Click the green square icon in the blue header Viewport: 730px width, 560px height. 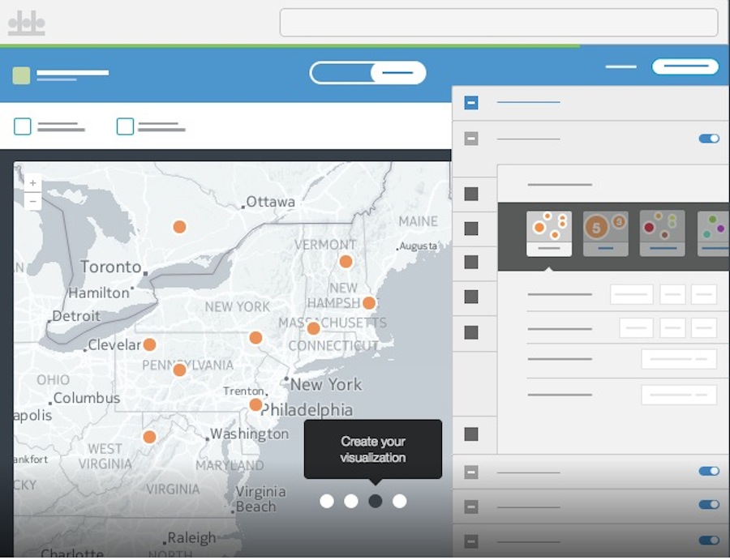click(x=22, y=75)
